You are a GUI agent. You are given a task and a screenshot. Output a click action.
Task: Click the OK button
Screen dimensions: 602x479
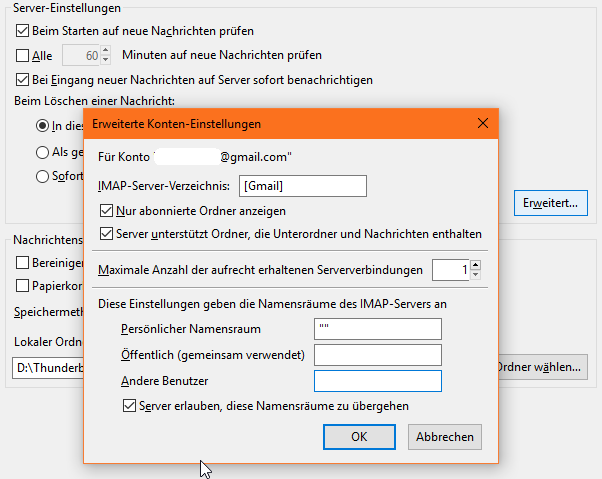[359, 437]
